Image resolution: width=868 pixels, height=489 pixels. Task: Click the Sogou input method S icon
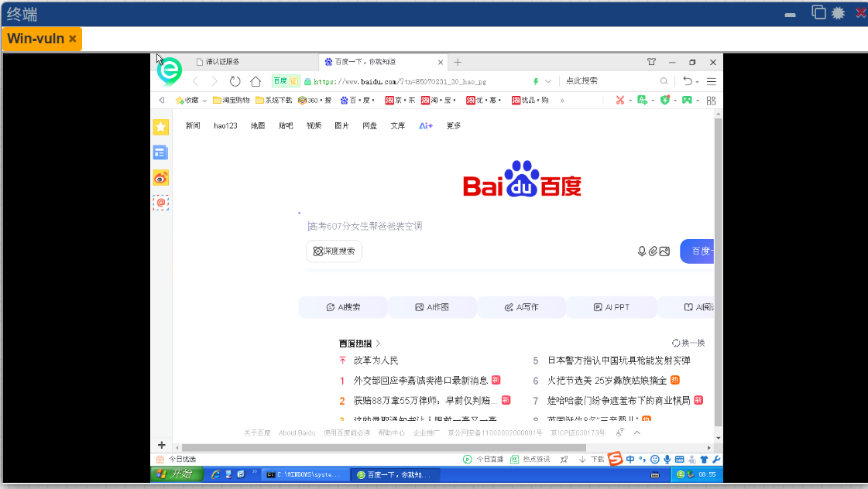(615, 459)
